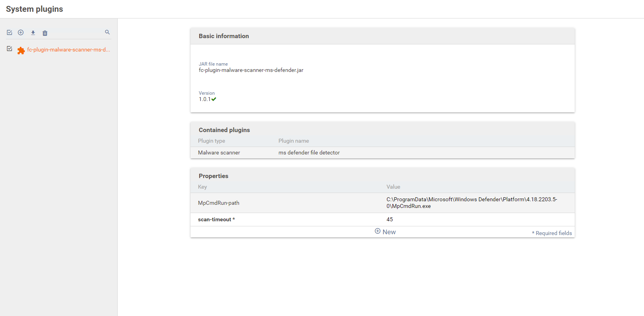Click the New property button label
This screenshot has height=316, width=644.
coord(389,232)
